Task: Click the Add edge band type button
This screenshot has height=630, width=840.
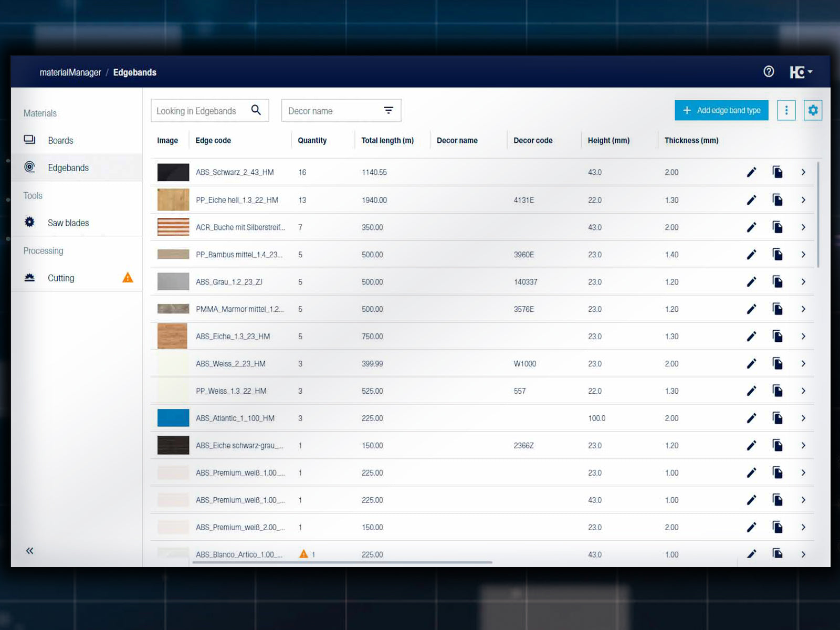Action: pyautogui.click(x=721, y=110)
